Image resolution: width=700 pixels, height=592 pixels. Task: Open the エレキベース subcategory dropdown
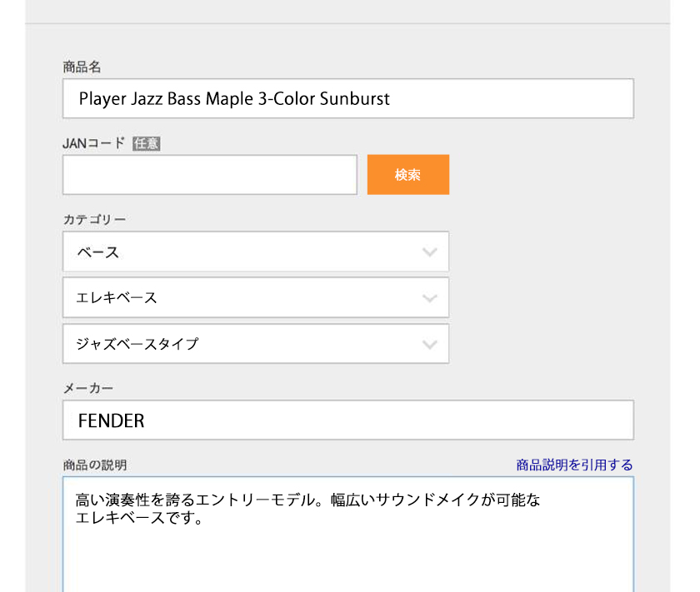[x=255, y=297]
